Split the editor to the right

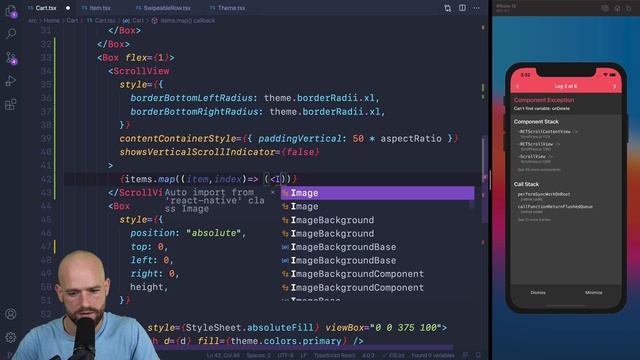[x=462, y=8]
